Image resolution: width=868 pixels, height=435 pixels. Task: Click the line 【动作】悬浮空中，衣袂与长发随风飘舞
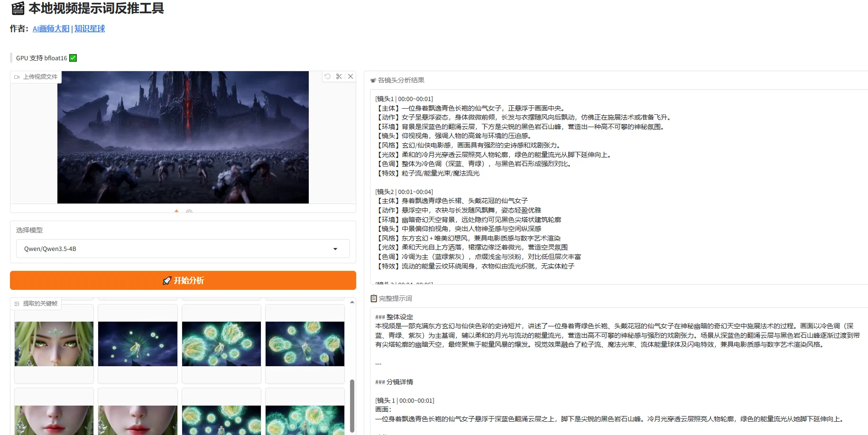458,211
